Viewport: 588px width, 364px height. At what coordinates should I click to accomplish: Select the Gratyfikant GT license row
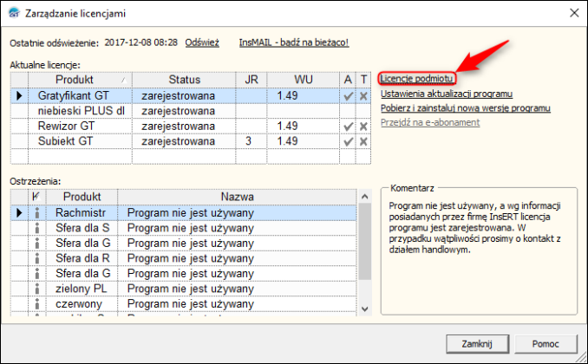click(191, 96)
